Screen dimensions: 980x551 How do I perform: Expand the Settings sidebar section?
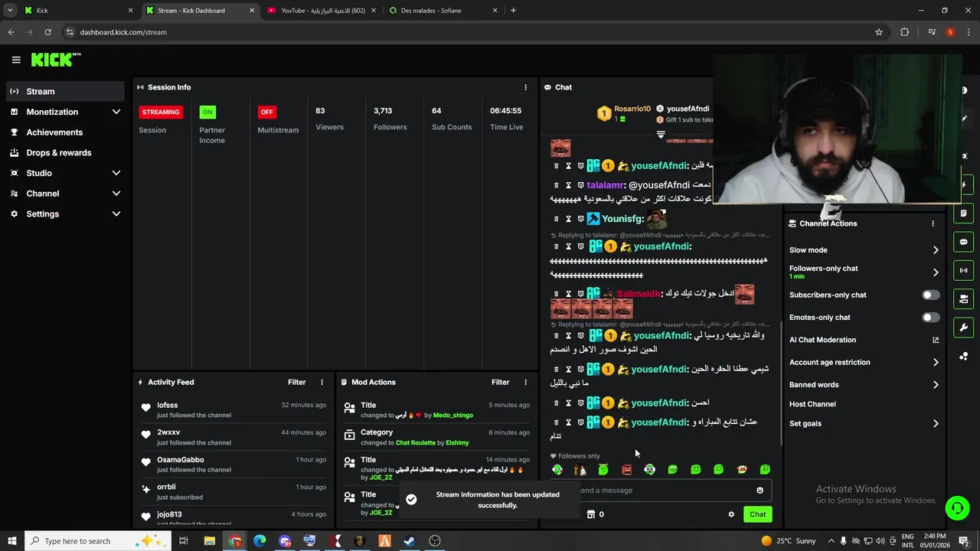click(x=65, y=214)
